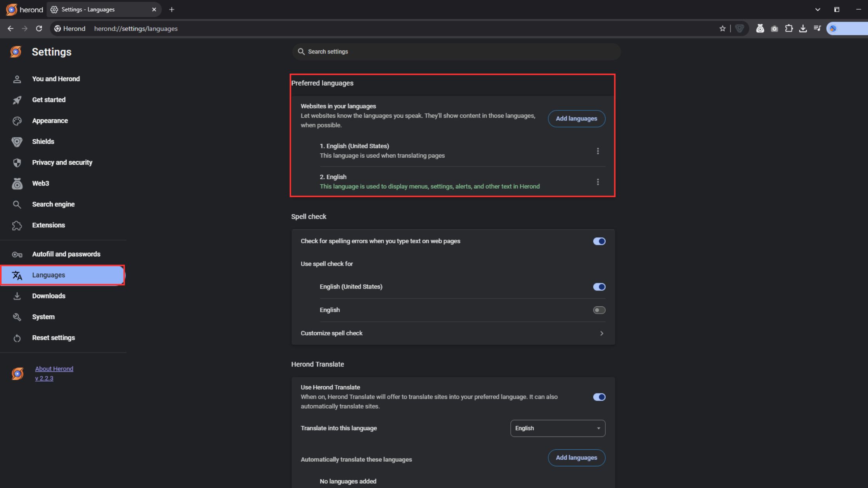868x488 pixels.
Task: Open more options for English (United States)
Action: pos(598,151)
